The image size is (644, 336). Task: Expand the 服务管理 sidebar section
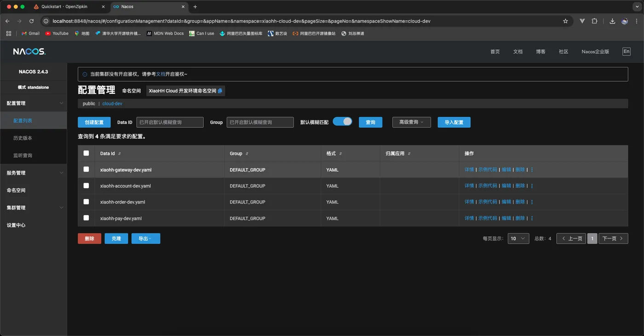[33, 173]
